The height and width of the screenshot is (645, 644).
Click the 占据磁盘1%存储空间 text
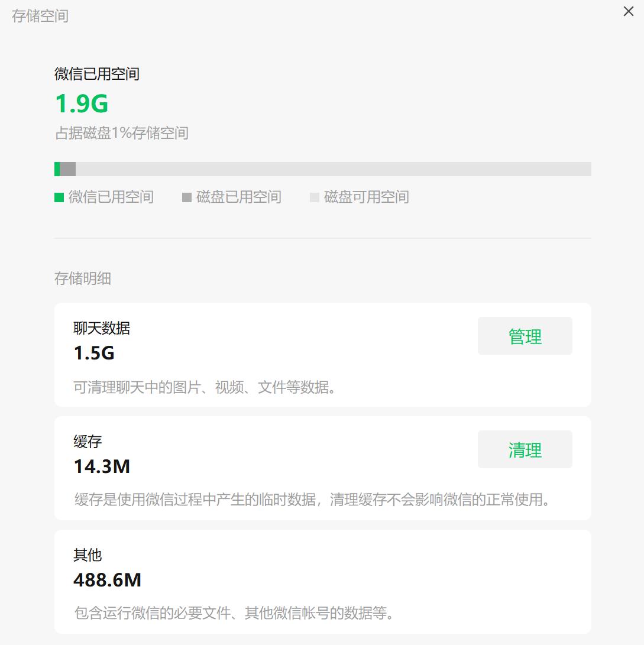[122, 133]
